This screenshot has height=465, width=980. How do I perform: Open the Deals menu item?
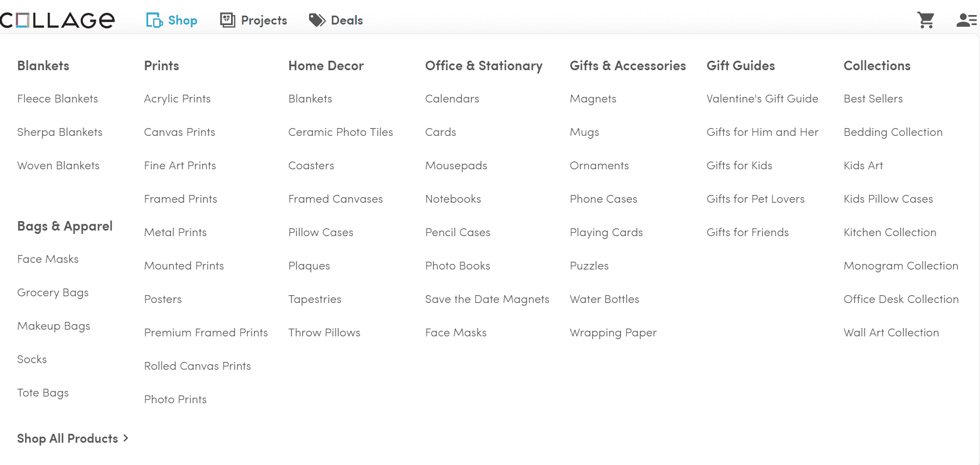[347, 21]
